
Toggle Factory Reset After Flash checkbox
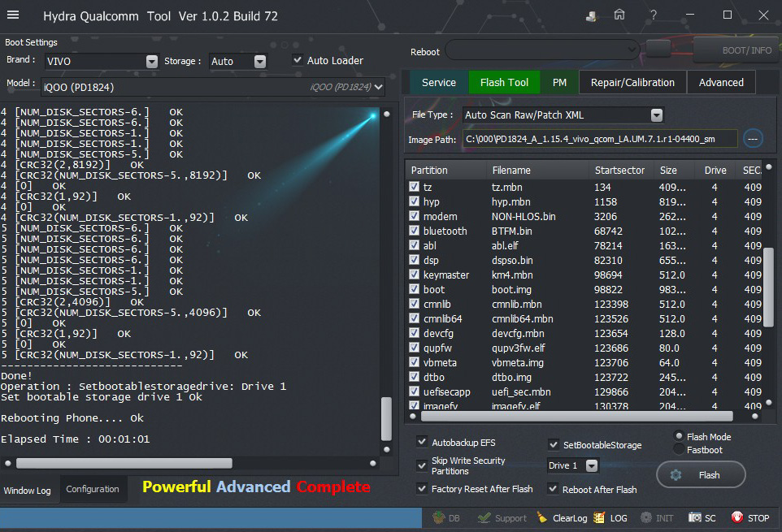pyautogui.click(x=422, y=488)
